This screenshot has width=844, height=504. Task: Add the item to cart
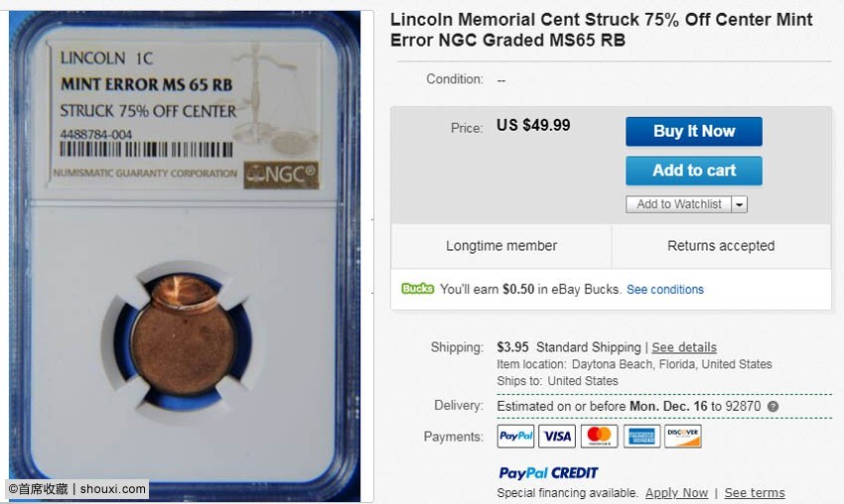[x=694, y=171]
